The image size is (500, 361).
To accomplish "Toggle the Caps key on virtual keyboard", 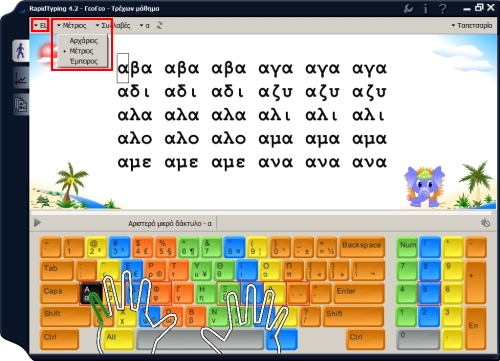I will pyautogui.click(x=59, y=293).
